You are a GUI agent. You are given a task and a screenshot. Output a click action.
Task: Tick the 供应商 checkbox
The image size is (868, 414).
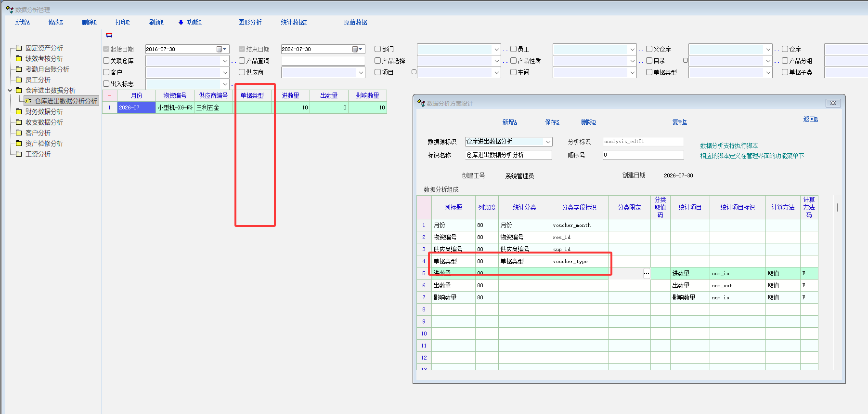pos(242,72)
